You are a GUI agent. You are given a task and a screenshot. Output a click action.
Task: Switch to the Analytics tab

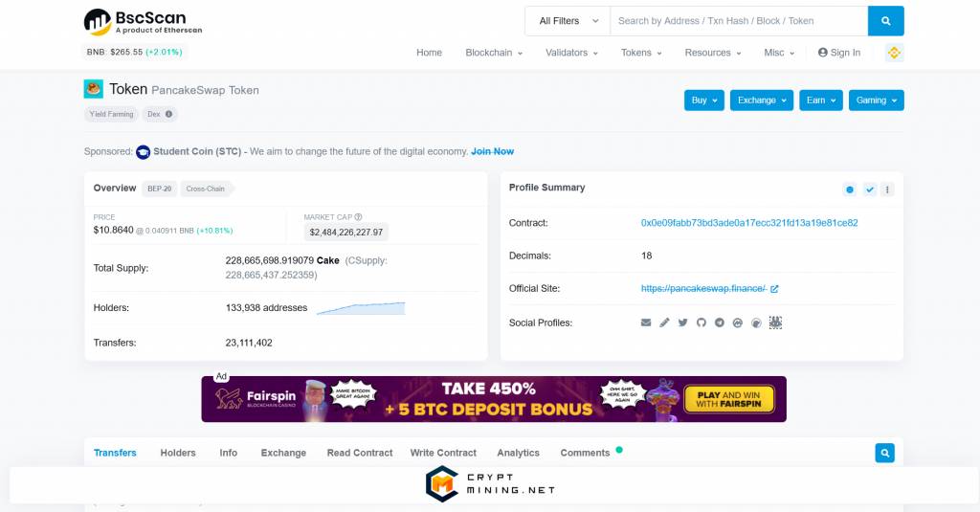(518, 453)
